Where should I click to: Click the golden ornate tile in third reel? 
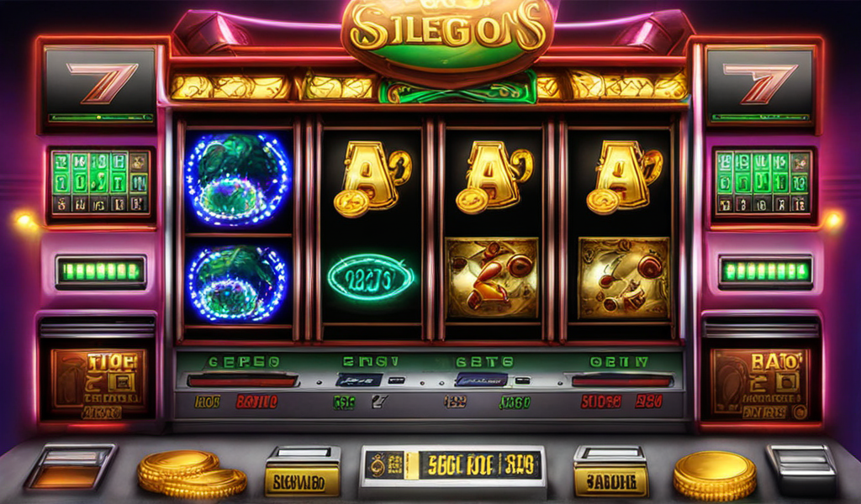492,277
